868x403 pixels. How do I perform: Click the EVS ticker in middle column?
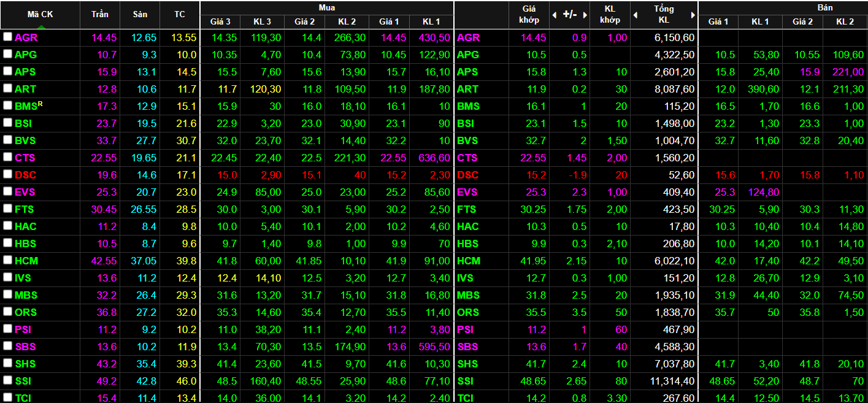click(468, 192)
